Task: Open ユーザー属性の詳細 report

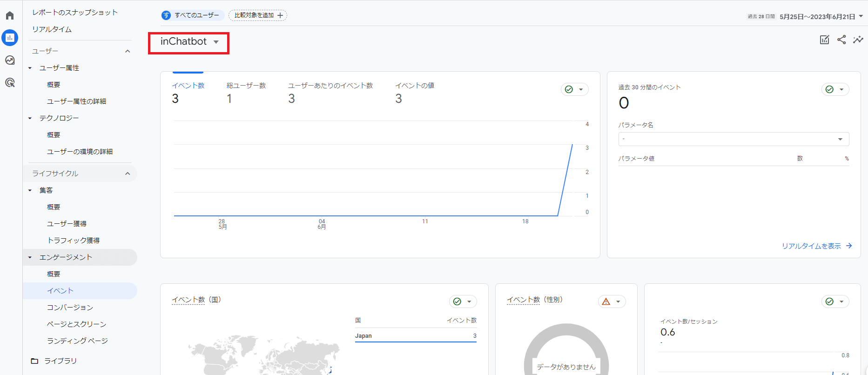Action: tap(76, 101)
